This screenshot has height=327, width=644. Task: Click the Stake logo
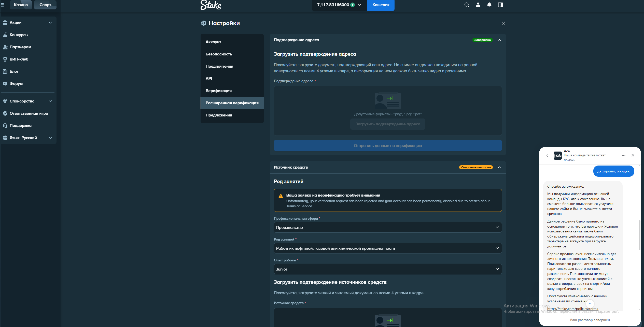(x=211, y=5)
